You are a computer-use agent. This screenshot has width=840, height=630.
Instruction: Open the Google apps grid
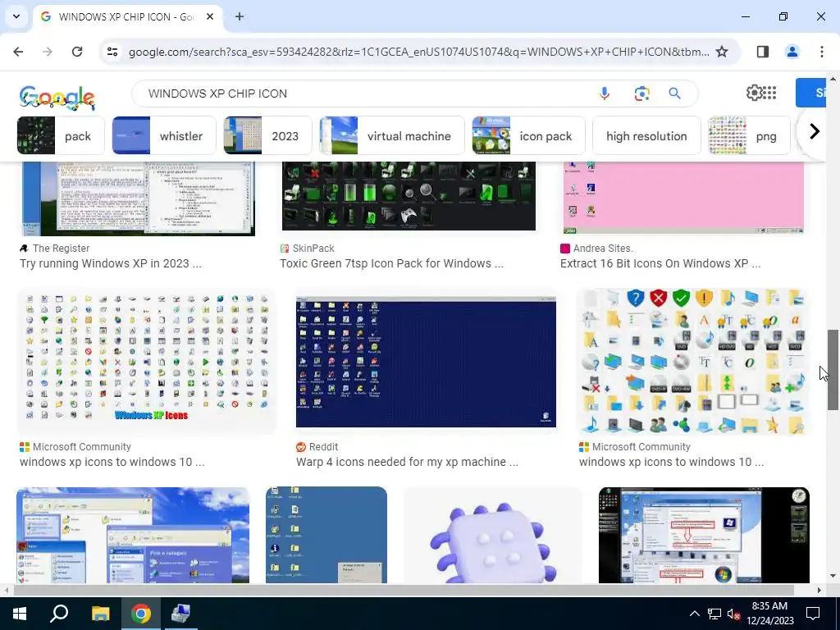pos(769,93)
